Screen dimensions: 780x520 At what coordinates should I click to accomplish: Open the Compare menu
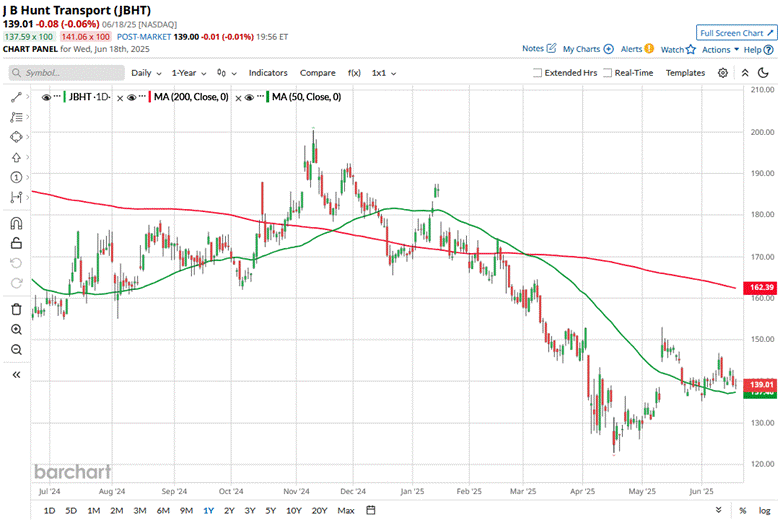pyautogui.click(x=317, y=73)
